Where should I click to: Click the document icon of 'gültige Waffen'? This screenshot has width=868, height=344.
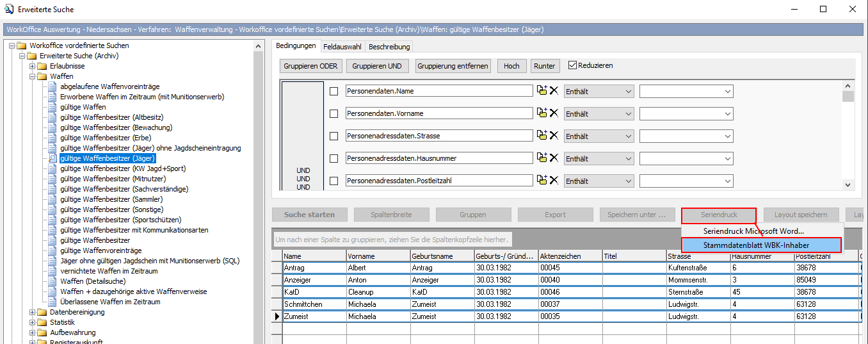click(53, 107)
